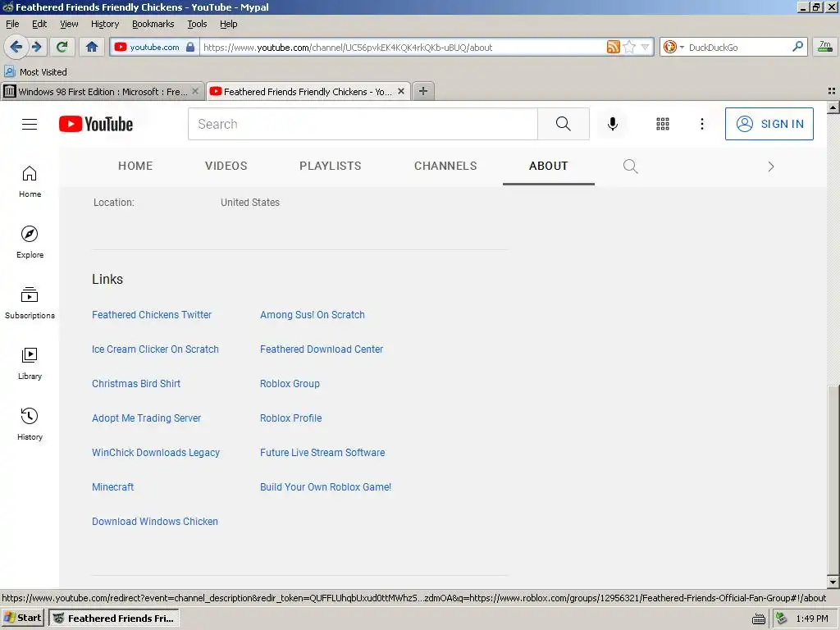The image size is (840, 630).
Task: Open Ice Cream Clicker On Scratch link
Action: [x=155, y=349]
